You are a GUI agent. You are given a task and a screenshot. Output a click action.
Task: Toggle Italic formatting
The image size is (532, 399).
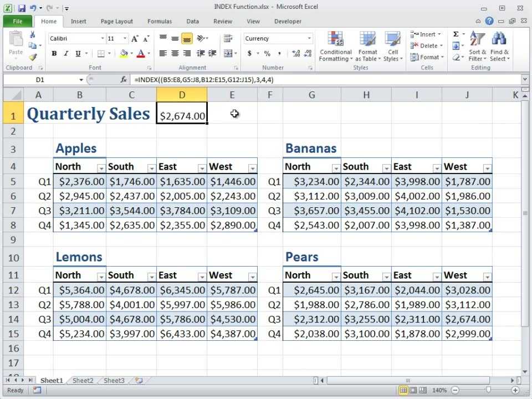coord(66,54)
